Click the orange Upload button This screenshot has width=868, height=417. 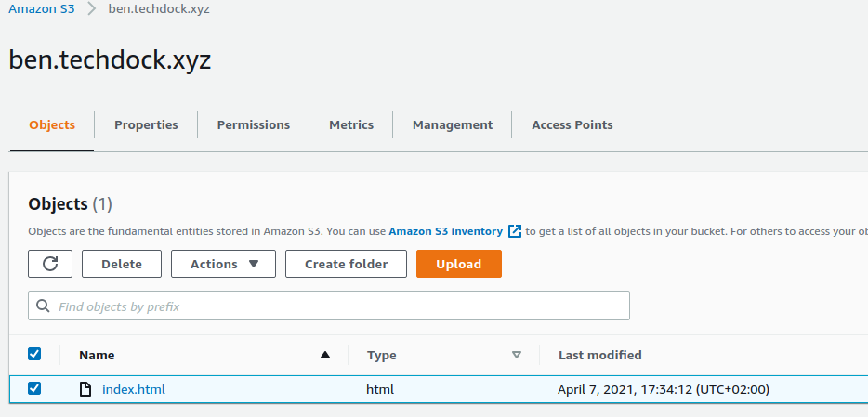tap(459, 264)
